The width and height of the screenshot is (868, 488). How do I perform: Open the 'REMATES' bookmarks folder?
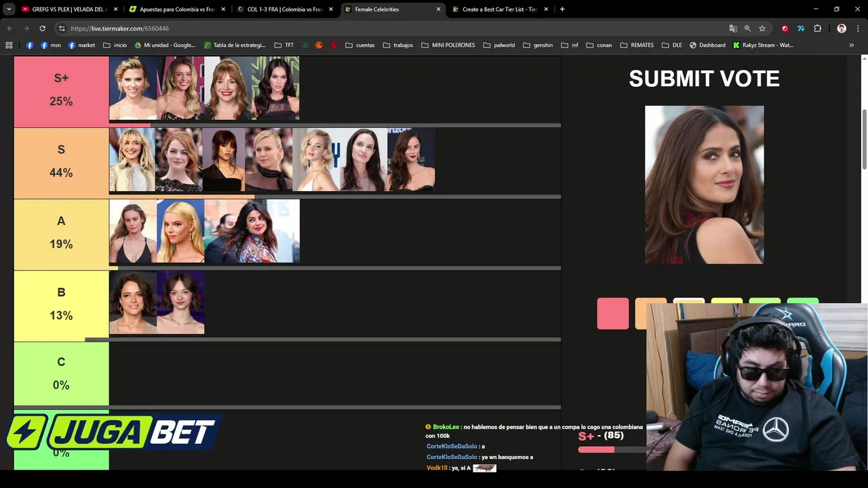(637, 45)
